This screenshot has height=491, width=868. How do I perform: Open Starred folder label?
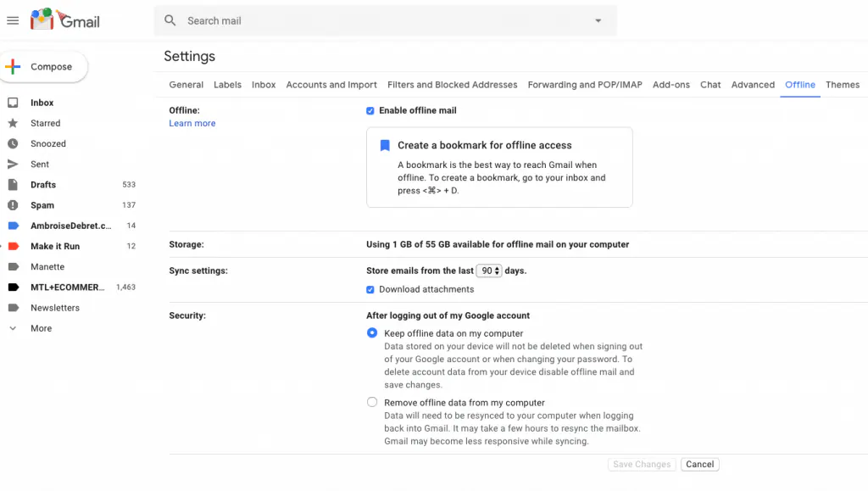coord(46,123)
